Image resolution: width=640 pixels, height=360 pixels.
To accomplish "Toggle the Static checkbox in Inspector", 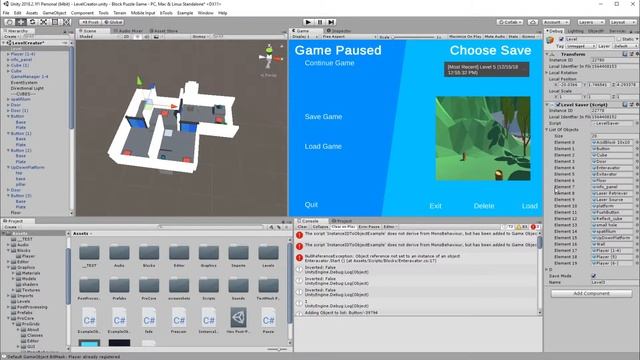I will (x=620, y=39).
